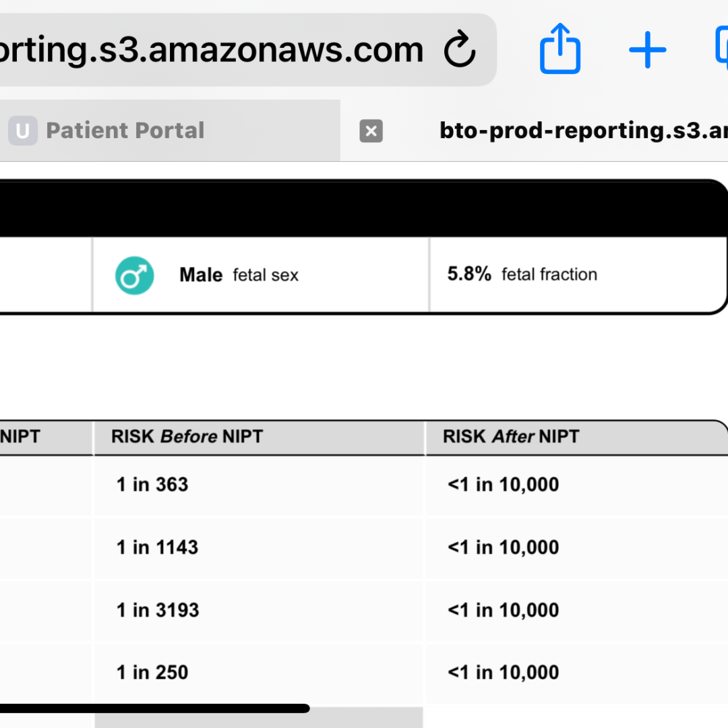Tap the Share icon in the toolbar
The image size is (728, 728).
point(559,49)
